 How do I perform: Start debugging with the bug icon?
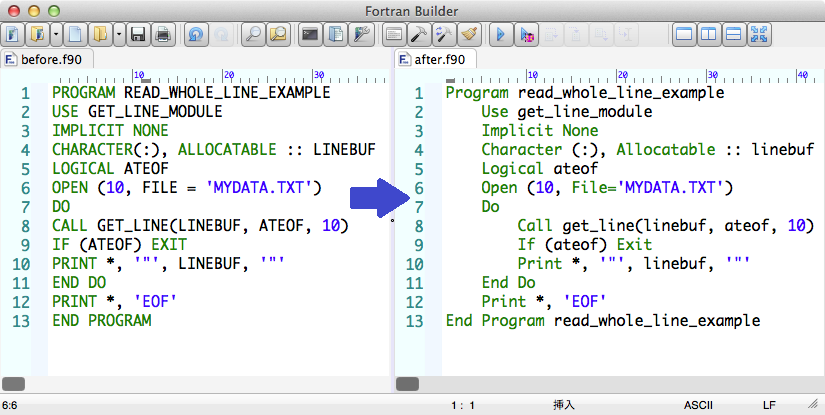(x=526, y=35)
